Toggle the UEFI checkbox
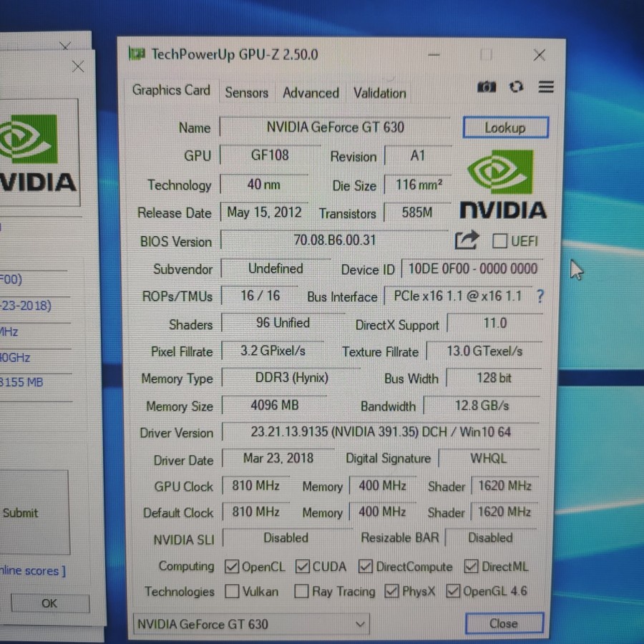644x644 pixels. pos(499,241)
